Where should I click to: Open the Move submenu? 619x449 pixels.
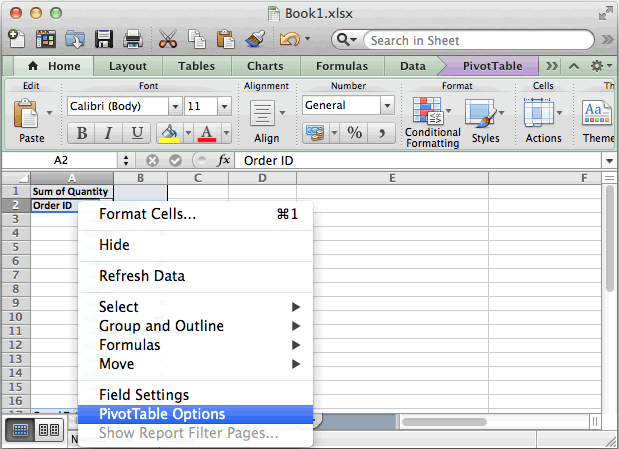coord(196,364)
